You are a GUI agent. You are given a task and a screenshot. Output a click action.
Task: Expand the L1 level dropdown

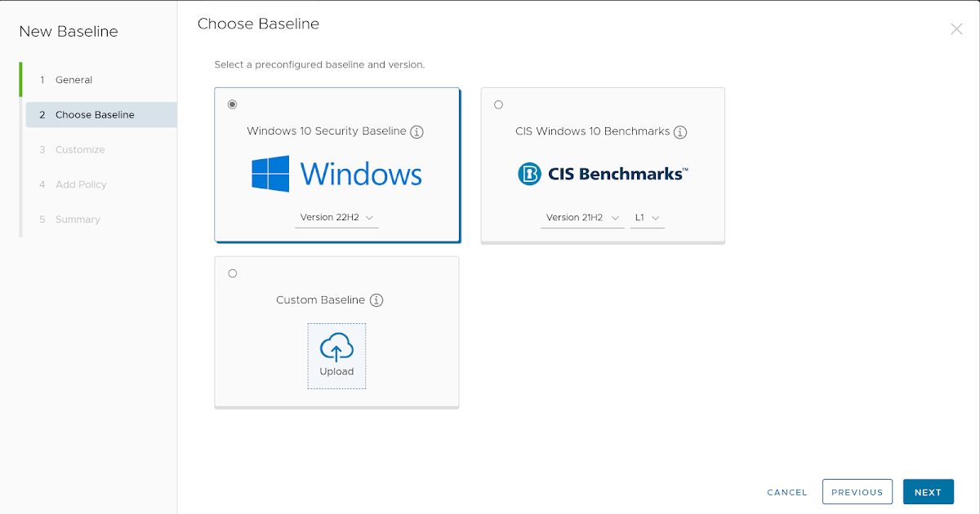point(647,218)
